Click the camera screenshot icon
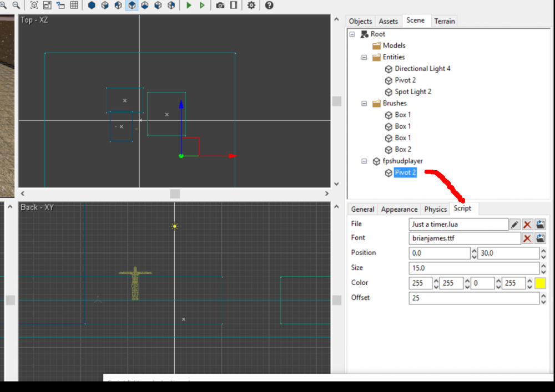The image size is (555, 392). (x=220, y=5)
